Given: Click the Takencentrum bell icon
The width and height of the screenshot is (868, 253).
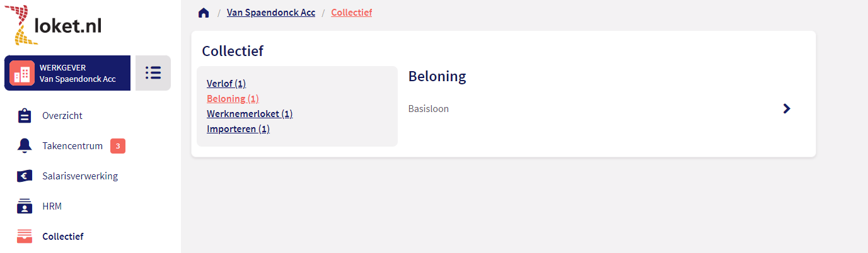Looking at the screenshot, I should pyautogui.click(x=25, y=146).
